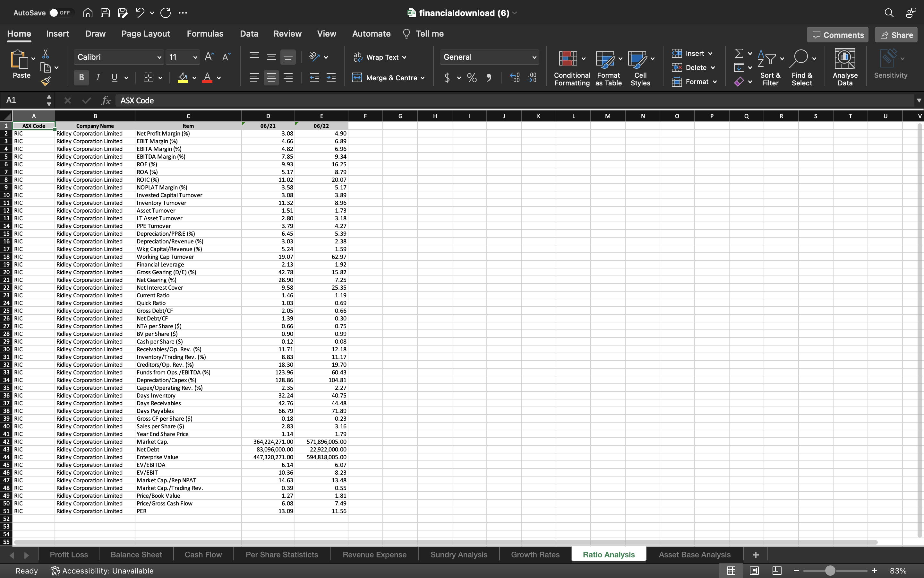Open the Formulas ribbon tab
The height and width of the screenshot is (578, 924).
point(205,34)
